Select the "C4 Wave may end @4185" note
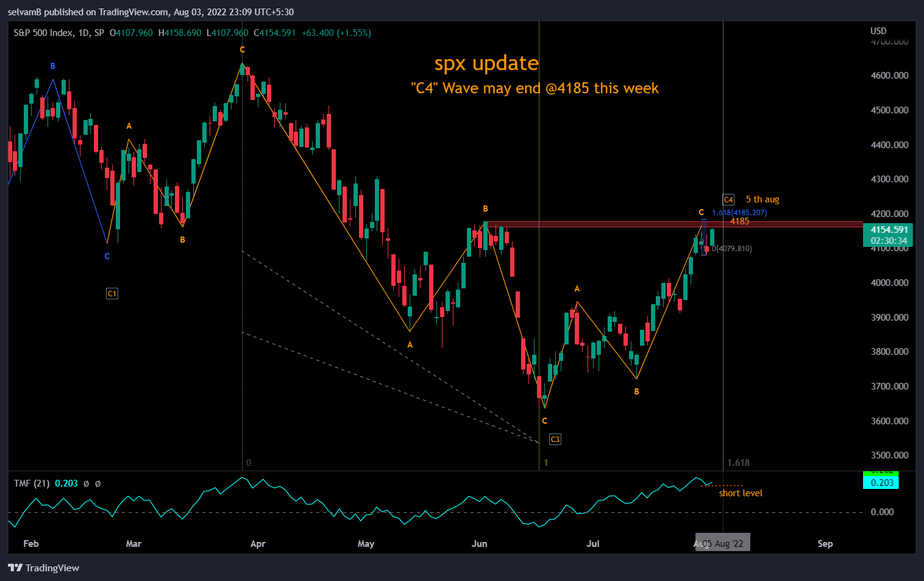The width and height of the screenshot is (924, 581). 535,88
